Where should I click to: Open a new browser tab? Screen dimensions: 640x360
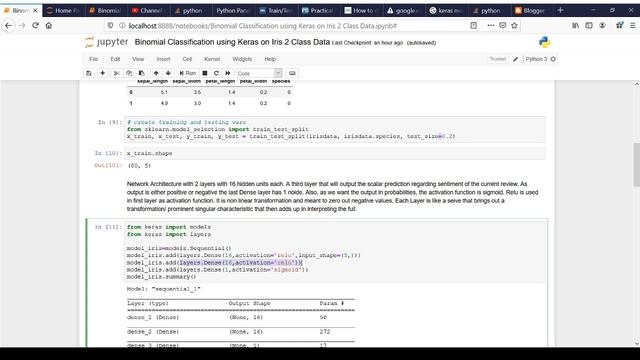pos(560,10)
